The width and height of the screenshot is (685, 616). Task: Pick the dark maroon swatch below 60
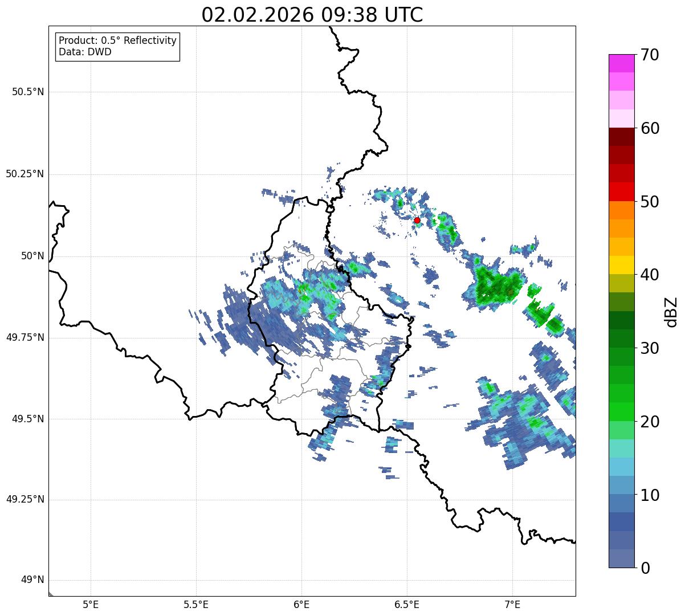click(x=622, y=137)
